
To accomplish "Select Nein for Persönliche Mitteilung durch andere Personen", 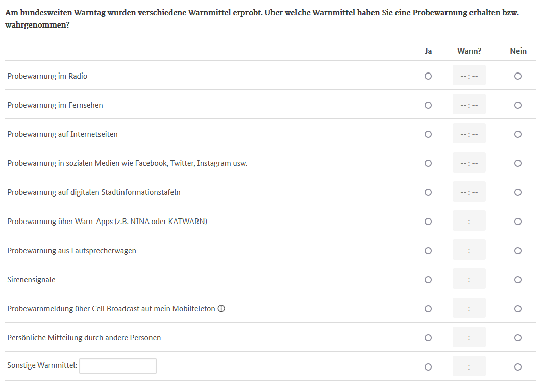I will pos(518,337).
